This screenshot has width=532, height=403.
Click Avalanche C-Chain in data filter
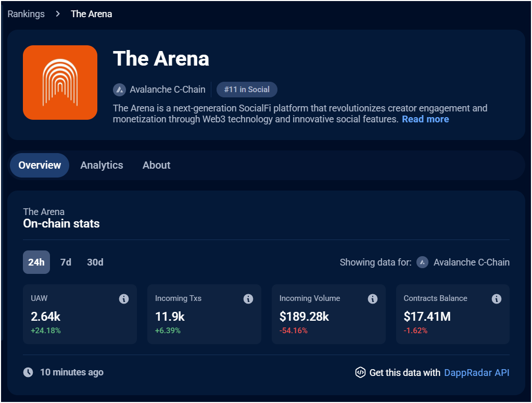472,262
